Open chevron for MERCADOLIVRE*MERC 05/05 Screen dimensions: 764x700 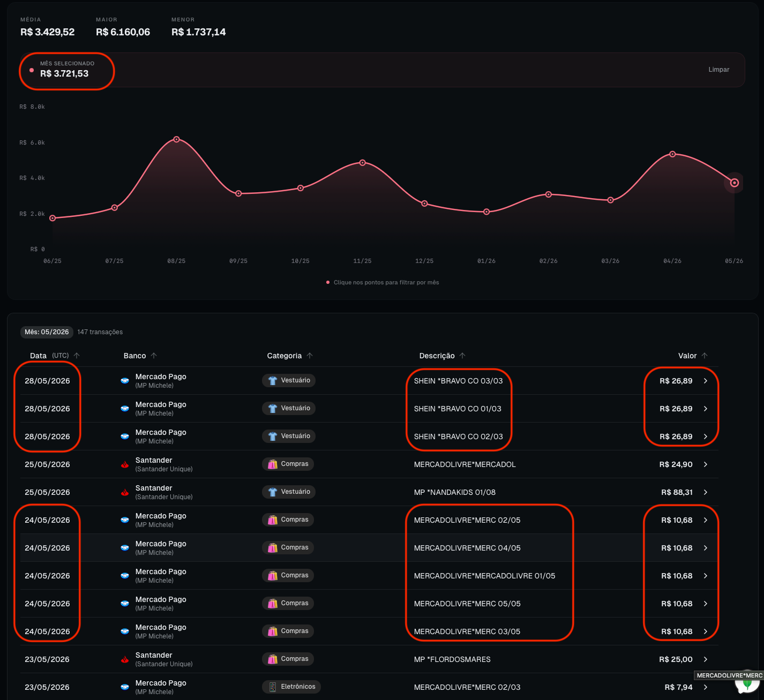point(706,604)
